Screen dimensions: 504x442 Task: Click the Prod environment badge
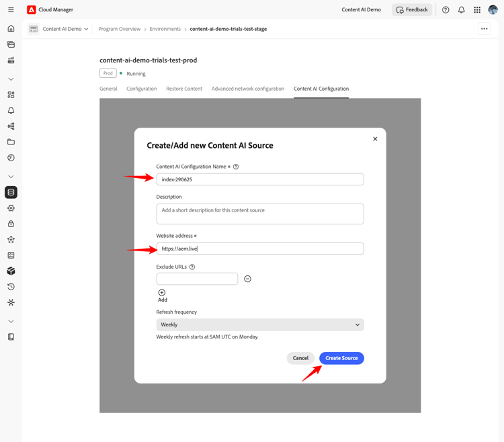[108, 73]
